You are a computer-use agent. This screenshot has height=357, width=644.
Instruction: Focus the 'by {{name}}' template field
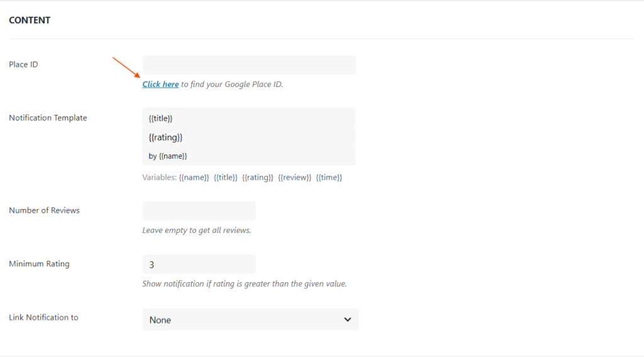pos(249,156)
